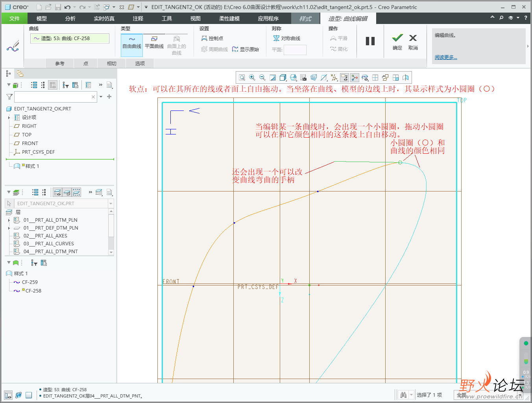Open the 文件 (File) menu
532x403 pixels.
coord(15,18)
